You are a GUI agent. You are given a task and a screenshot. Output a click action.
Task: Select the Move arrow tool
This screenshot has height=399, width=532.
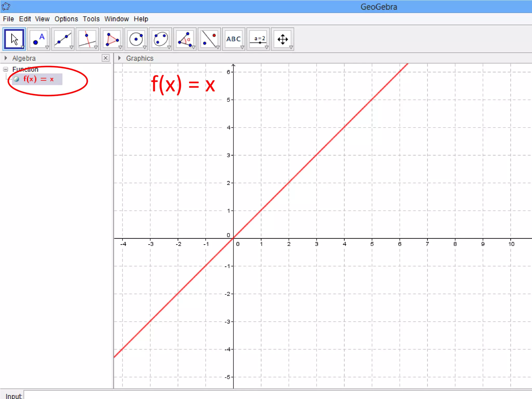coord(14,39)
